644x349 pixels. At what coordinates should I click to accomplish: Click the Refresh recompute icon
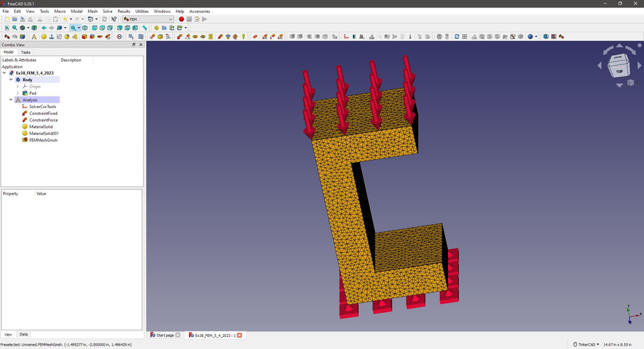pyautogui.click(x=104, y=19)
